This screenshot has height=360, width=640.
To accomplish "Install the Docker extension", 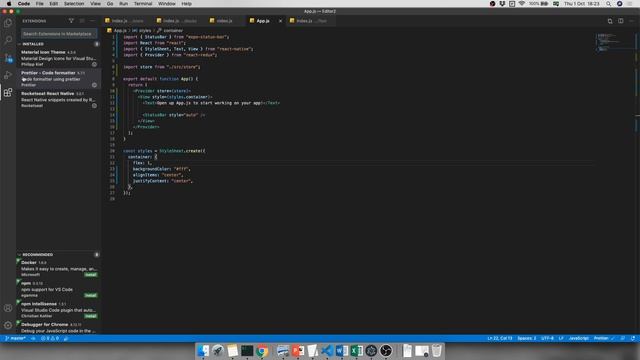I will (x=91, y=275).
